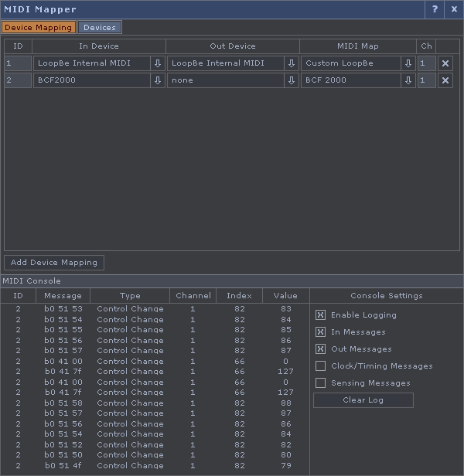Click the Add Device Mapping button
Image resolution: width=464 pixels, height=476 pixels.
54,263
